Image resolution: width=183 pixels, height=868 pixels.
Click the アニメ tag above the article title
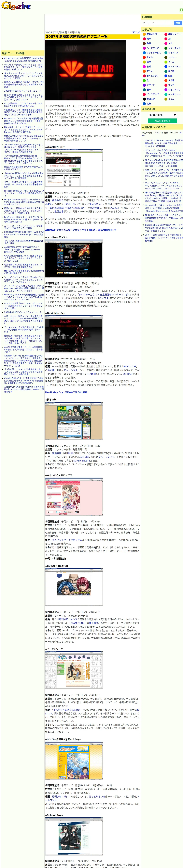(x=136, y=33)
